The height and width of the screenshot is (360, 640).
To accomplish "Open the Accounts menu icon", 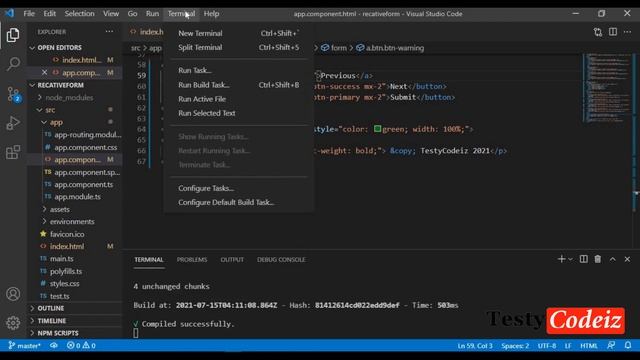I will pos(13,294).
